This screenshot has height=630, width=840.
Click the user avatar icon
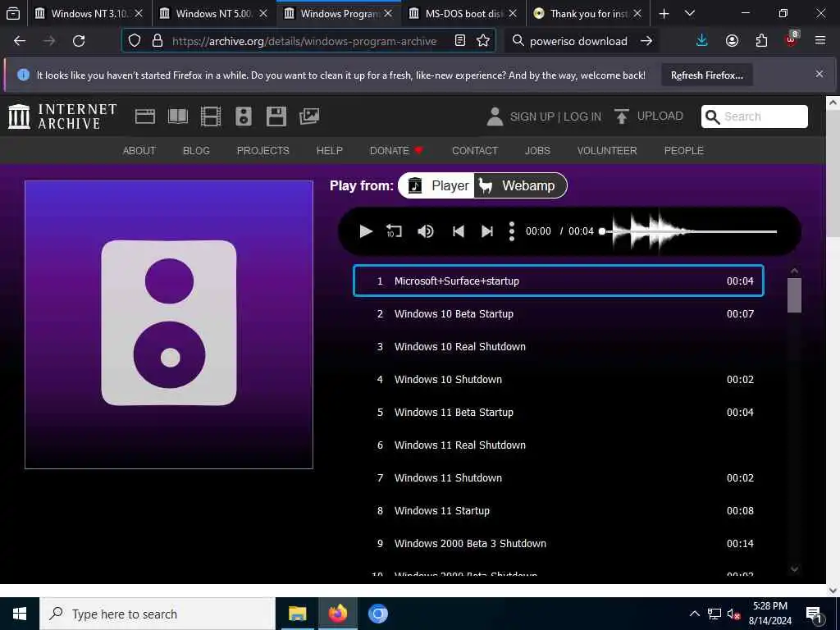(495, 116)
